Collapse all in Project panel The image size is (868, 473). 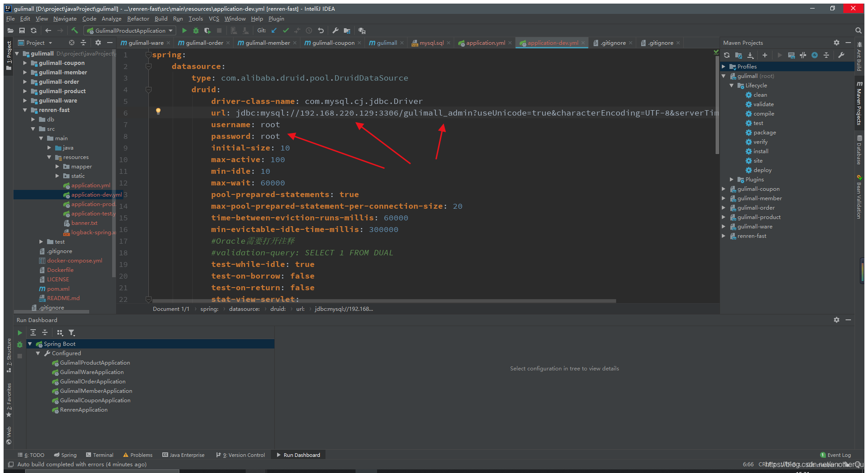(83, 43)
